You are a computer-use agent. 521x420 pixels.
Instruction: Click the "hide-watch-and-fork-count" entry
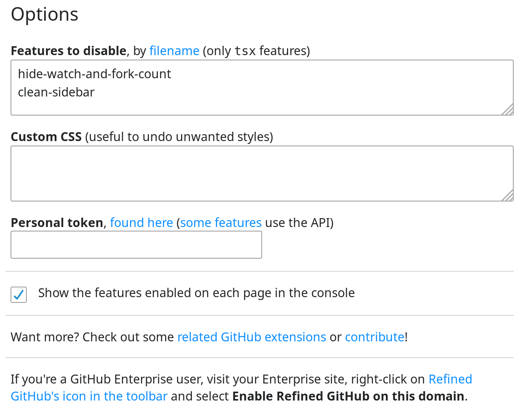pyautogui.click(x=94, y=74)
